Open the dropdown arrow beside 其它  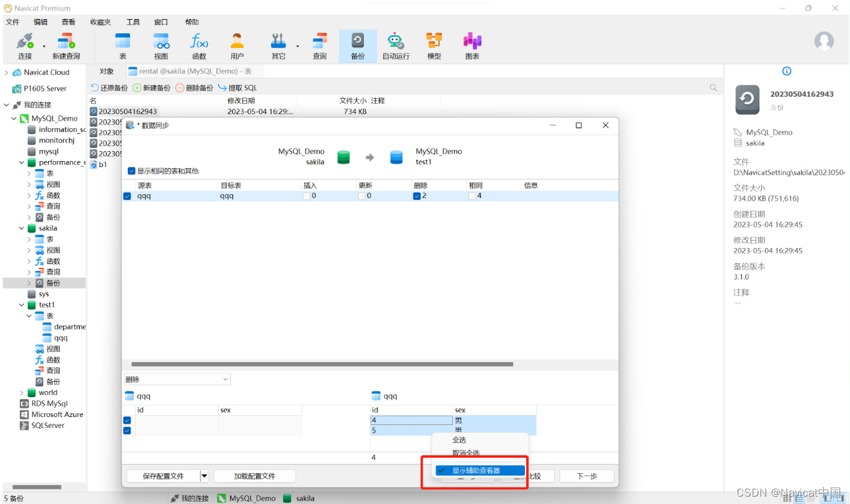tap(297, 46)
